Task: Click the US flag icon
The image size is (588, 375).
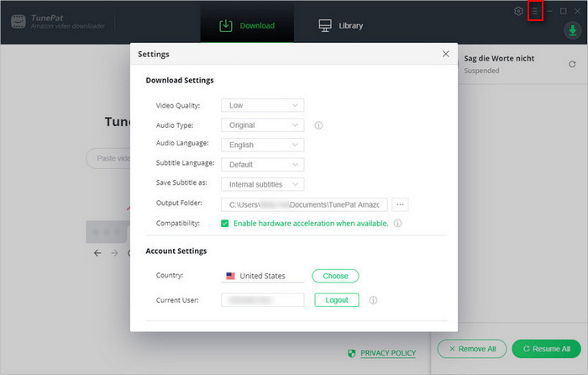Action: 230,276
